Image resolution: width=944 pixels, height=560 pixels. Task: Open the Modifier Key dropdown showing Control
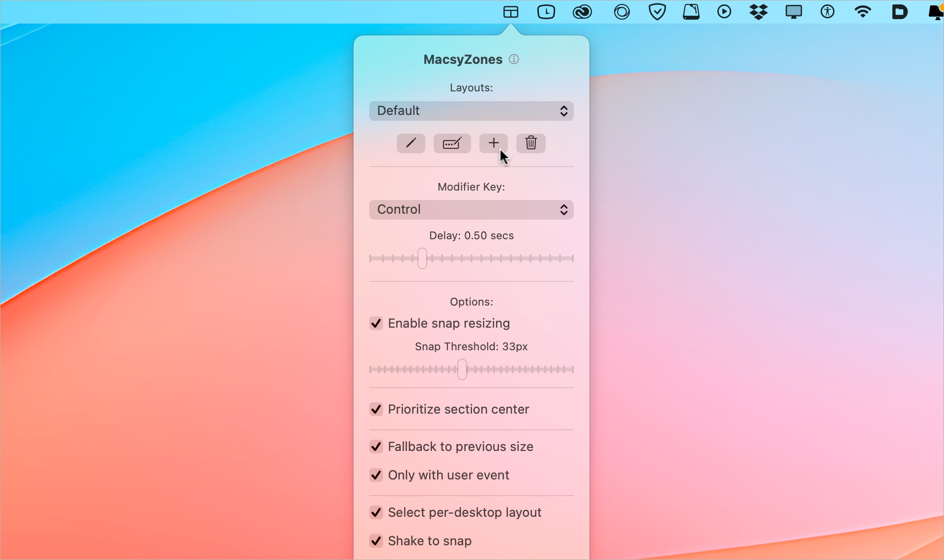(472, 210)
